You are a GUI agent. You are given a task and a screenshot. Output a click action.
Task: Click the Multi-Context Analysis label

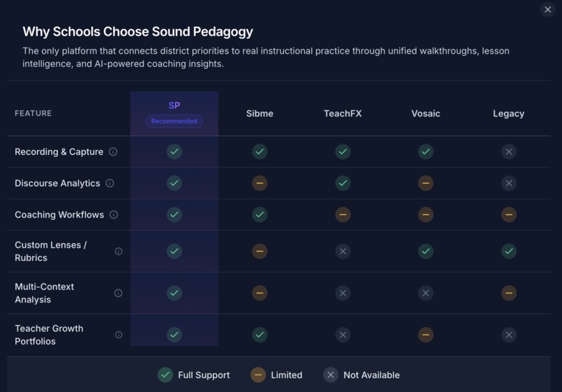(44, 293)
